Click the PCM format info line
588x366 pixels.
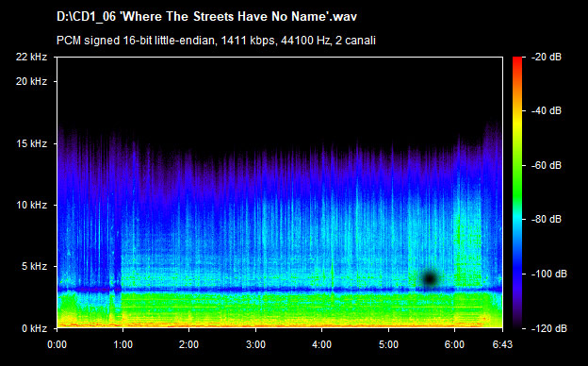[216, 41]
